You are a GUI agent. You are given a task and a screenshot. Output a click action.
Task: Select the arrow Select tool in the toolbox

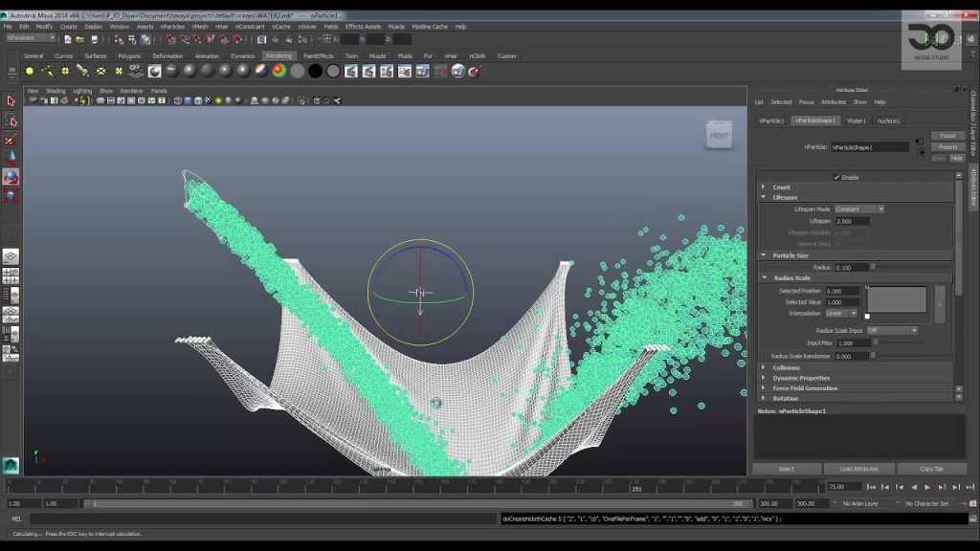point(11,101)
